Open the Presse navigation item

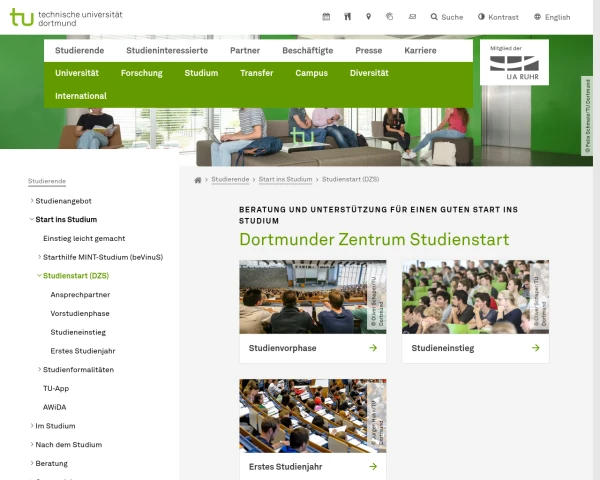(369, 51)
